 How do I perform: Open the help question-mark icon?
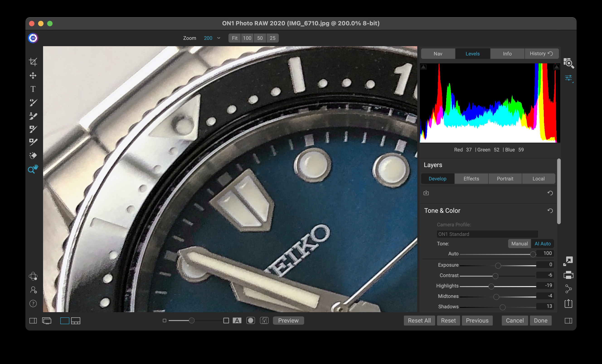33,304
